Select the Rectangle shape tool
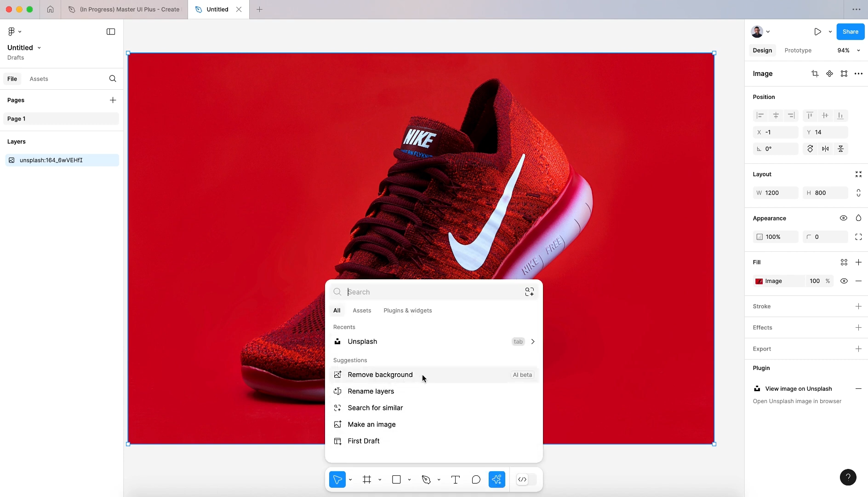The image size is (868, 497). pos(396,480)
